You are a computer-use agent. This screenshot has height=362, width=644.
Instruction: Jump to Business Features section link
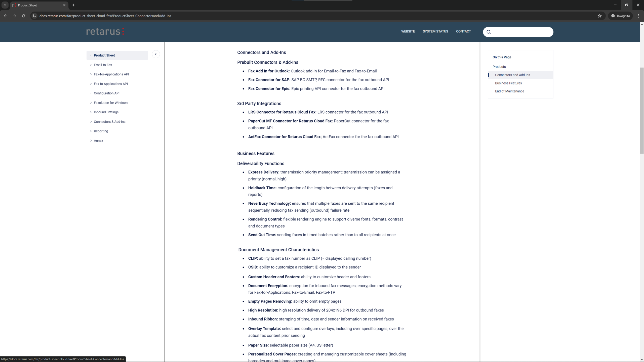(x=508, y=83)
